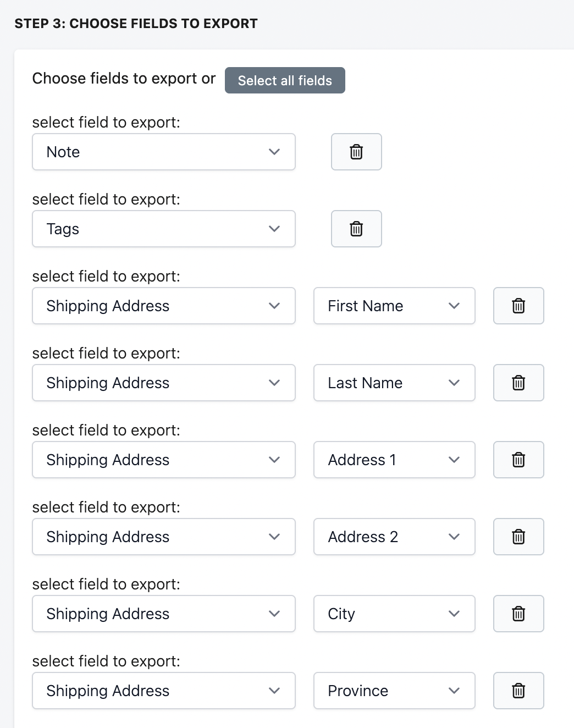Trash the Address 2 export field

point(518,537)
